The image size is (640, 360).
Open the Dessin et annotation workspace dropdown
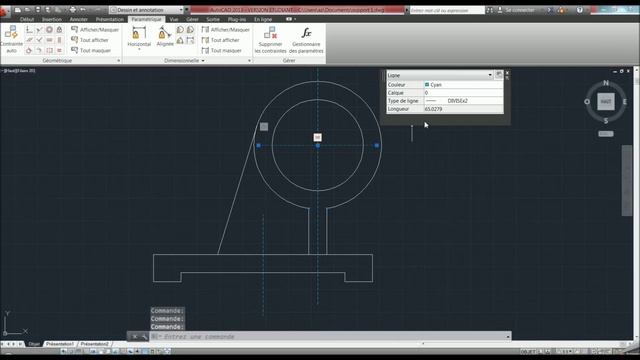(147, 10)
